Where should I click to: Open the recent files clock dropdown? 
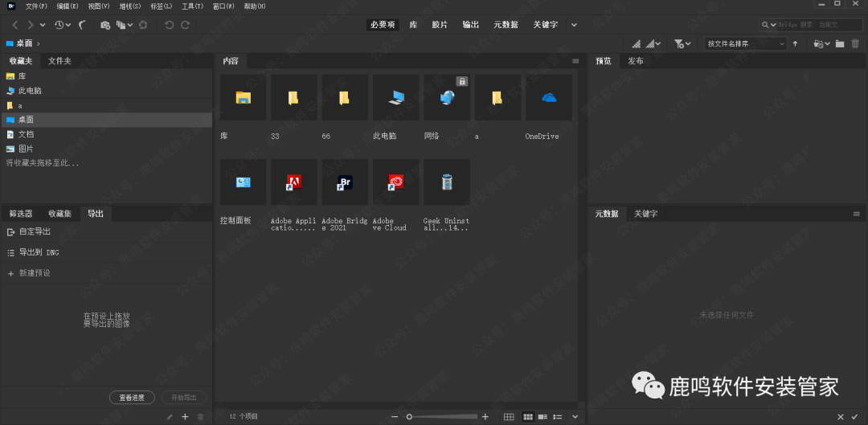click(62, 25)
